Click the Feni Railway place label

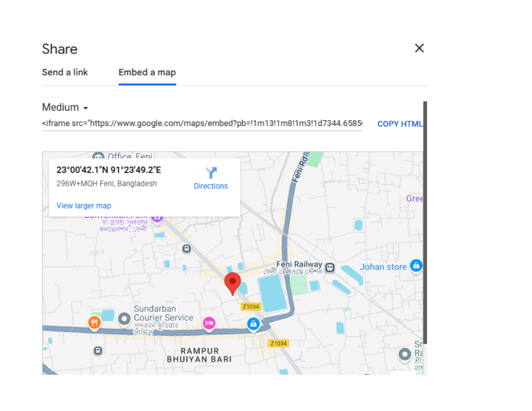[299, 264]
